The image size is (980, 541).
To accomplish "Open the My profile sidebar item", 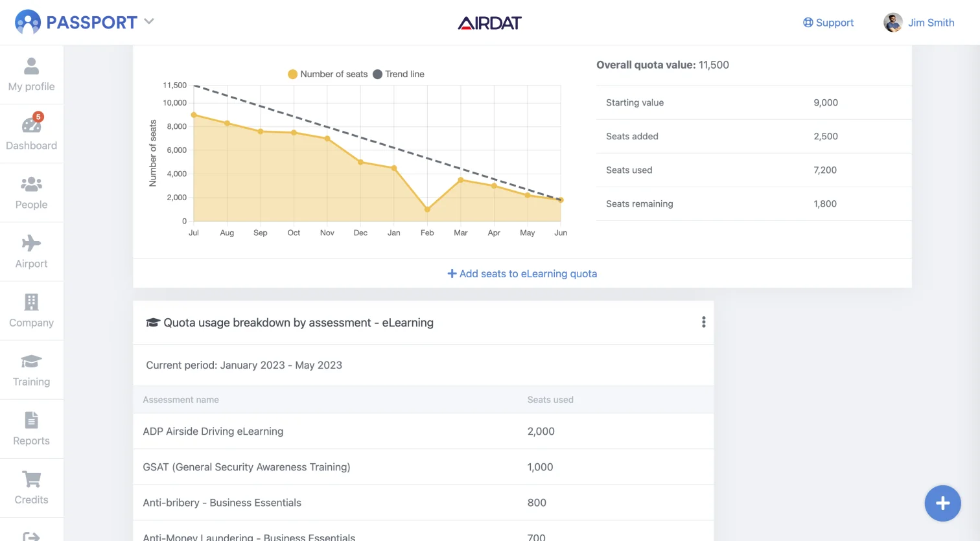I will click(31, 75).
